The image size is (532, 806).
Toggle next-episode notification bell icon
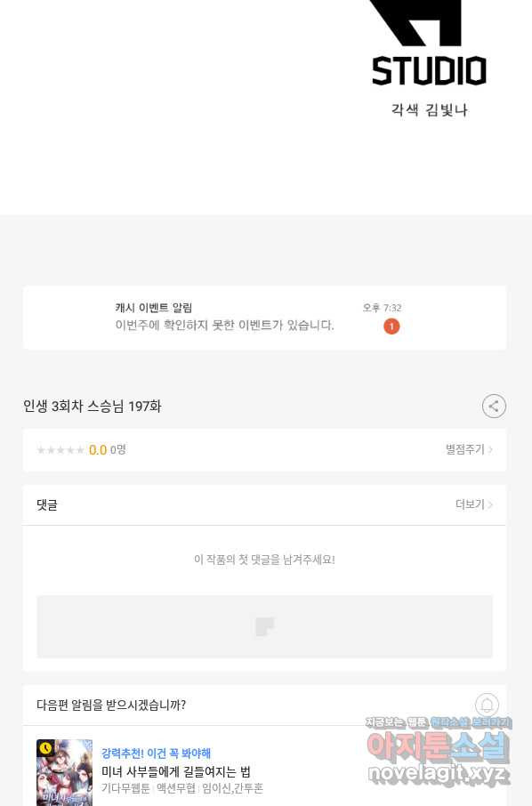click(487, 705)
